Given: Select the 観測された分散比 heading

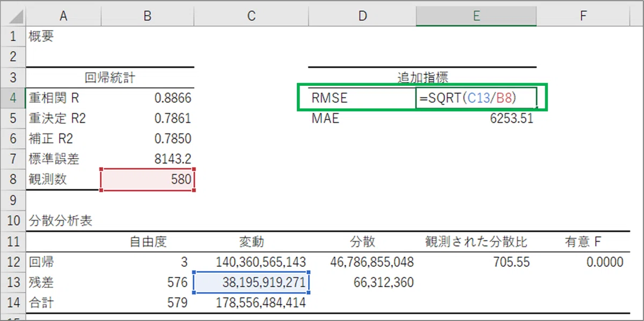Looking at the screenshot, I should [475, 242].
